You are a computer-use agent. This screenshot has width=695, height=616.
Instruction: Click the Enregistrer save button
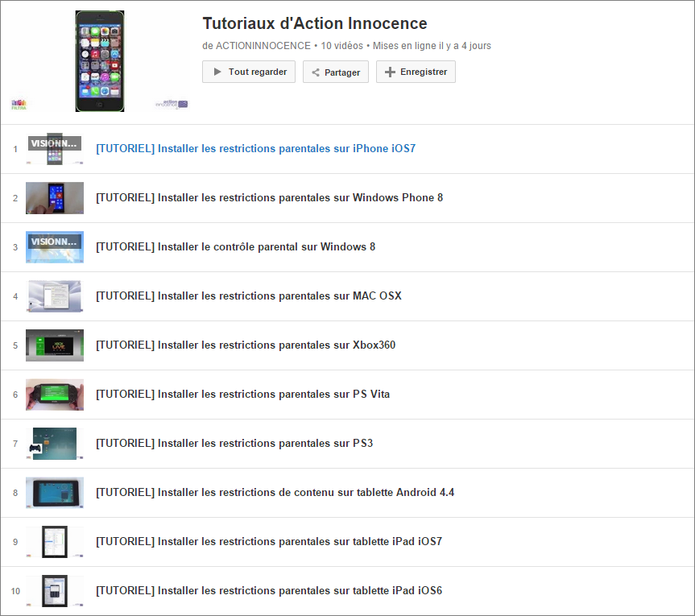pyautogui.click(x=416, y=72)
